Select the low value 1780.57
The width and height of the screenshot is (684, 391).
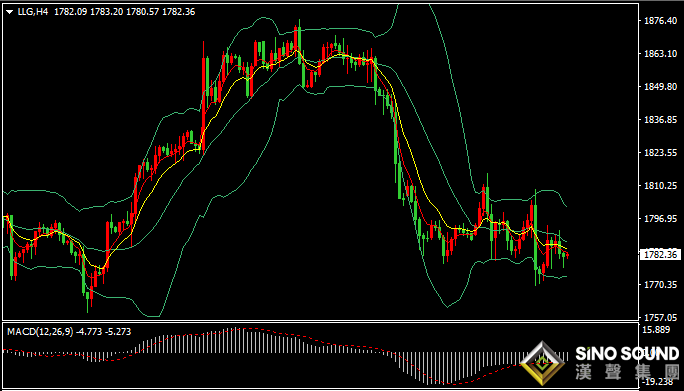[x=143, y=12]
